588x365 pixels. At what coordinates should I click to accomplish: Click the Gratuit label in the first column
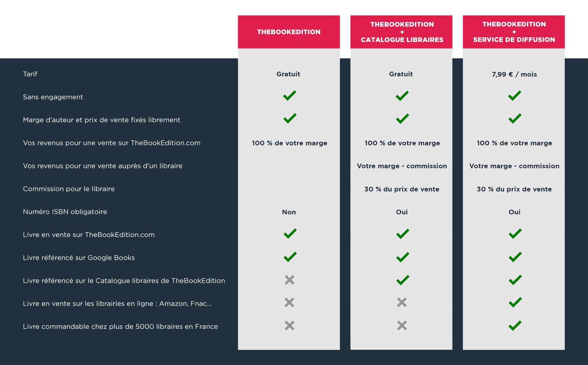(288, 74)
